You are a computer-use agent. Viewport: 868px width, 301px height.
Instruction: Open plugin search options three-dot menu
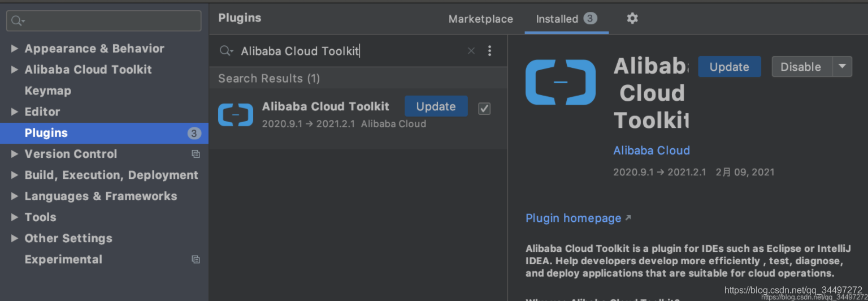click(489, 51)
